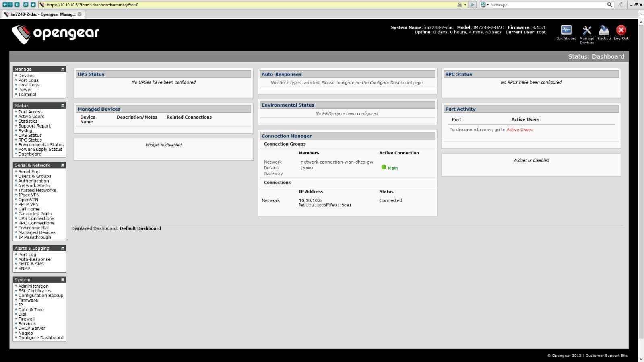Click the Backup icon at top right
This screenshot has width=644, height=362.
(x=604, y=30)
